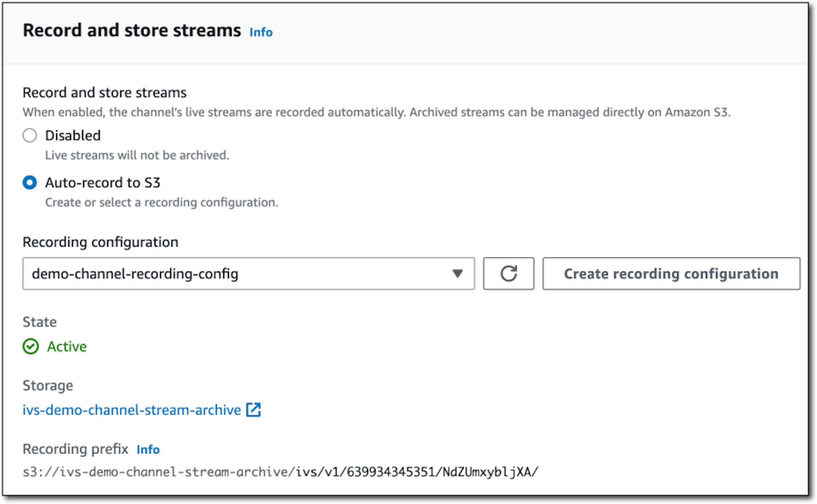Select the Auto-record to S3 radio button

pyautogui.click(x=30, y=183)
